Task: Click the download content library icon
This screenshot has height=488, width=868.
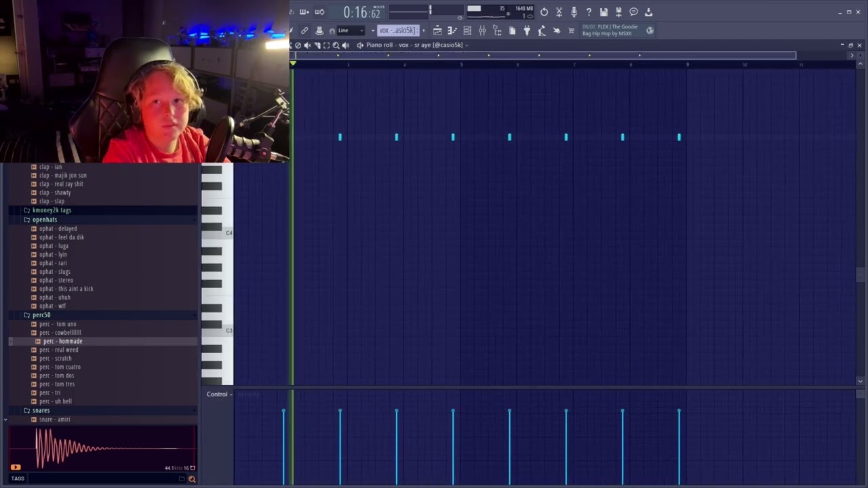Action: coord(648,12)
